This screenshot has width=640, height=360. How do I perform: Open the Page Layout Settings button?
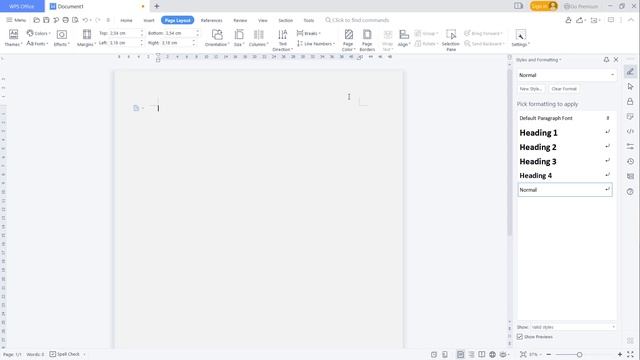(x=520, y=38)
